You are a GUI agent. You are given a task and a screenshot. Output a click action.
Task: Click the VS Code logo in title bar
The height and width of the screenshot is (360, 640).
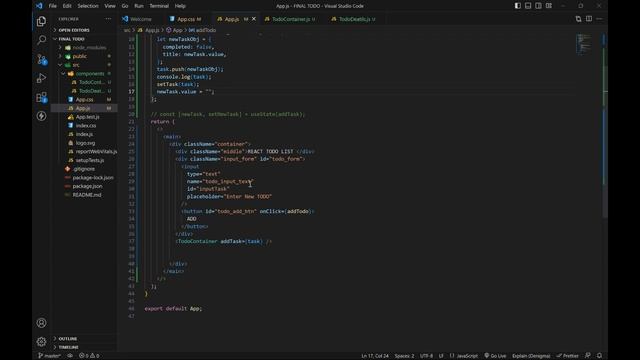[39, 6]
